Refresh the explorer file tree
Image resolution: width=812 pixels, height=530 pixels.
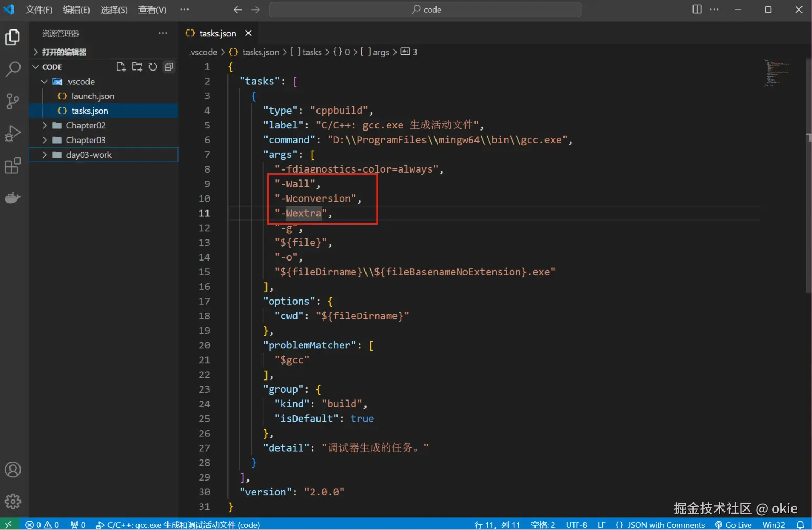pos(153,67)
